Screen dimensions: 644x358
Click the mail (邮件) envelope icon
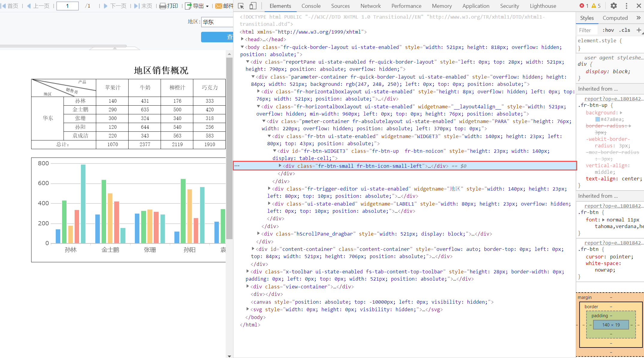(219, 6)
